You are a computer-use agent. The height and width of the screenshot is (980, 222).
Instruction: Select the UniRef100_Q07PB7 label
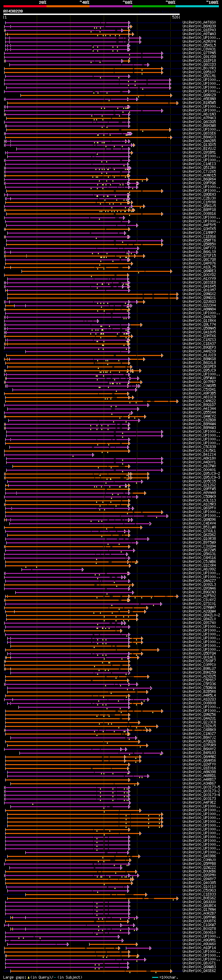click(x=199, y=382)
